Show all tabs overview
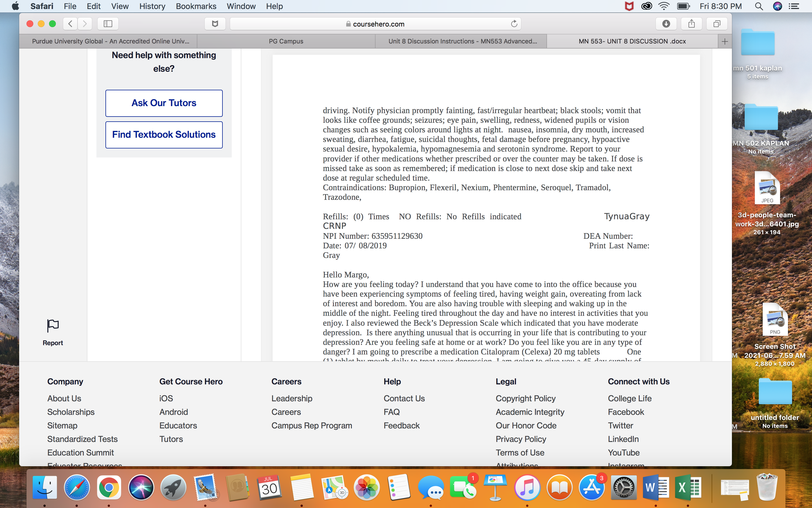This screenshot has height=508, width=812. click(x=717, y=24)
